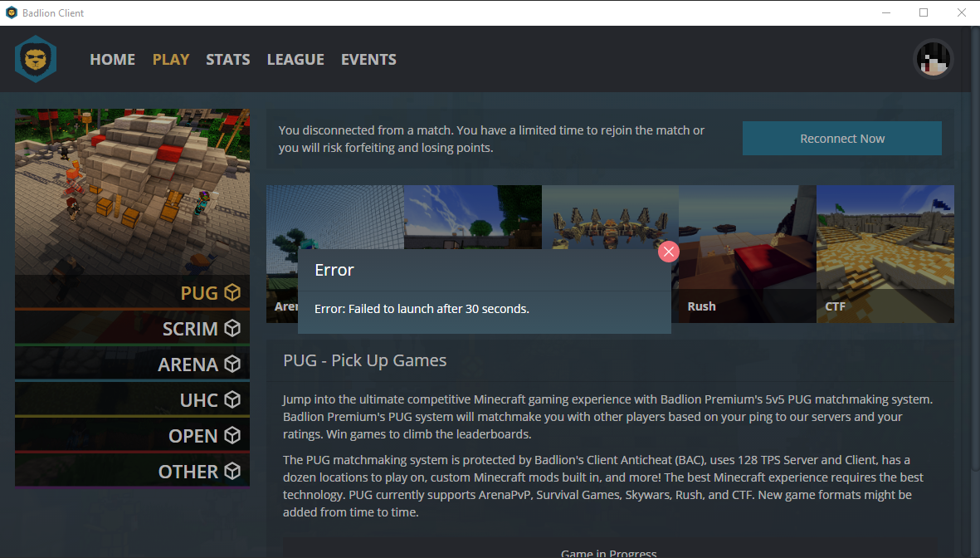Click the 'You disconnected from a match' notice
980x558 pixels.
[491, 139]
